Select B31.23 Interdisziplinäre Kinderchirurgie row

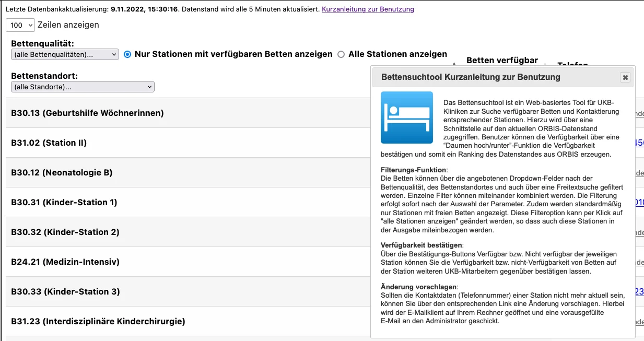[x=98, y=321]
